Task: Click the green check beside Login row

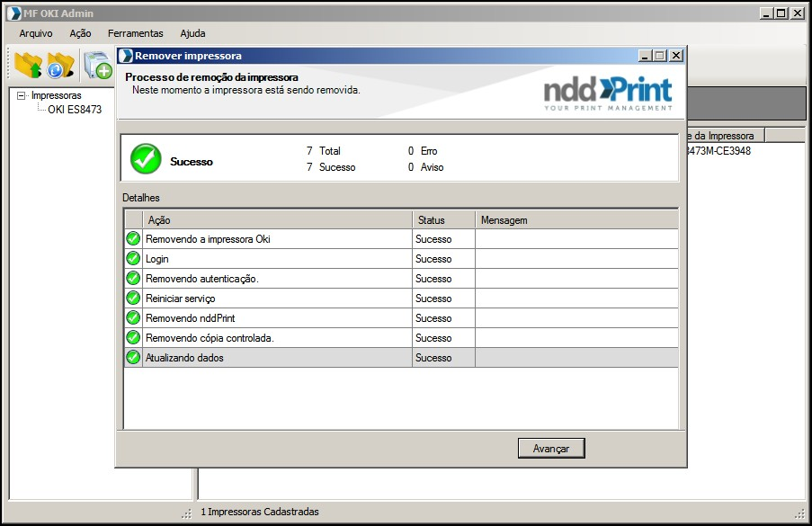Action: (x=133, y=259)
